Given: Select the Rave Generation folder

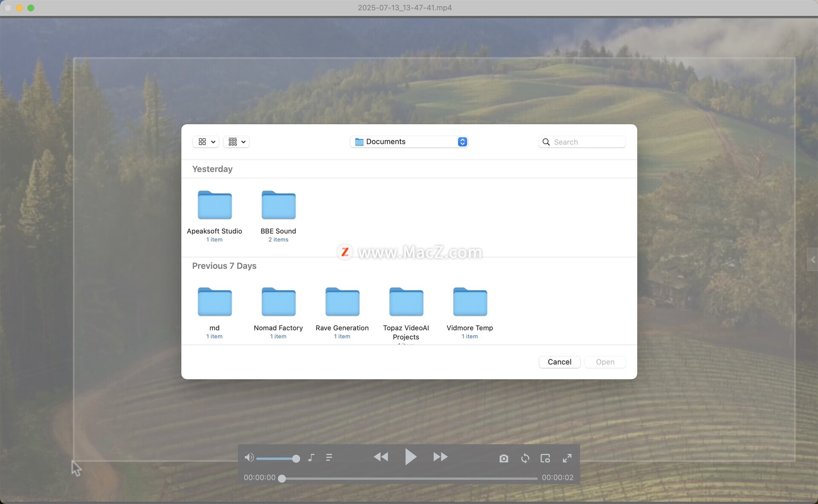Looking at the screenshot, I should pos(342,302).
